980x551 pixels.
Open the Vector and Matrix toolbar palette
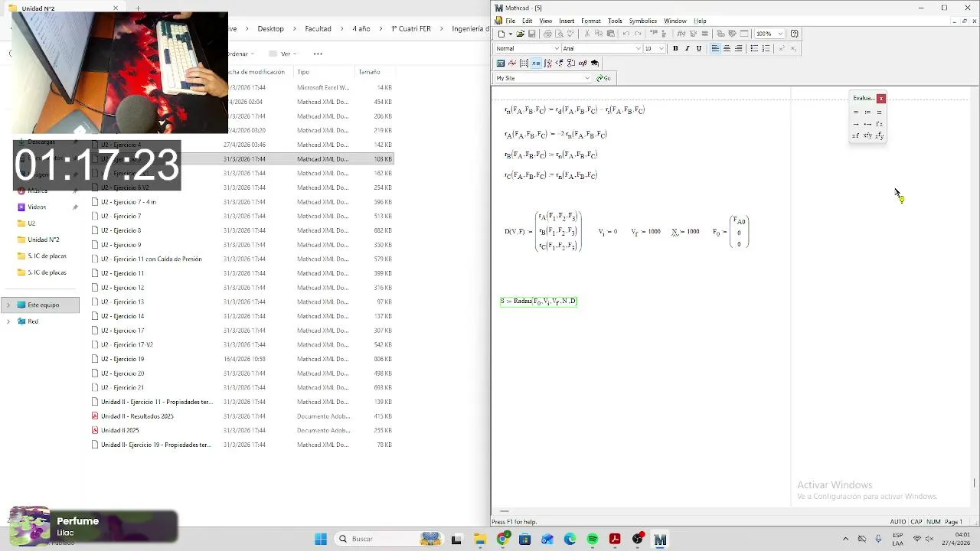click(524, 63)
